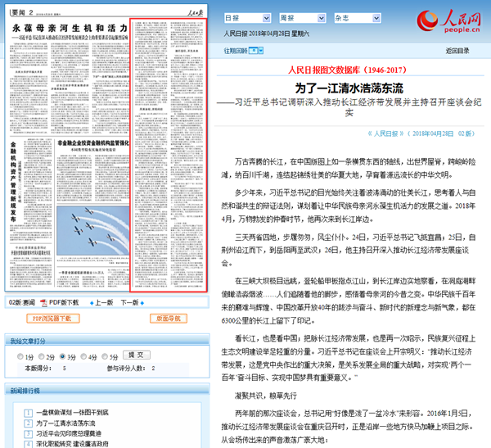Click the blue arrow after 下一版

click(x=142, y=303)
